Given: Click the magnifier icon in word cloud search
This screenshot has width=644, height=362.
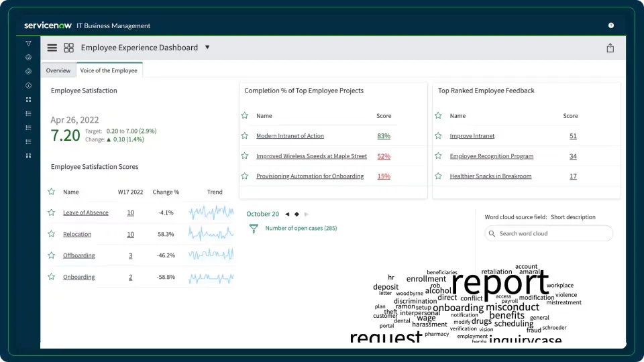Looking at the screenshot, I should point(493,233).
